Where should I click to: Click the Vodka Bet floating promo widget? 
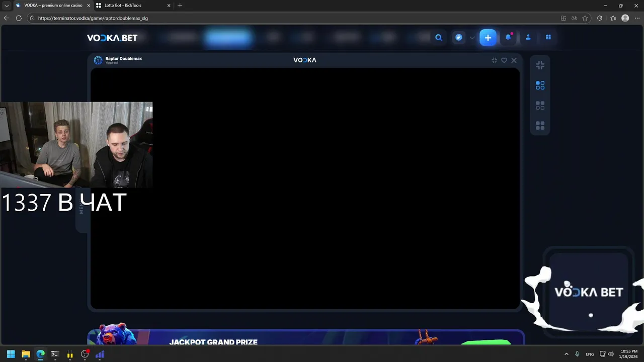pyautogui.click(x=588, y=292)
